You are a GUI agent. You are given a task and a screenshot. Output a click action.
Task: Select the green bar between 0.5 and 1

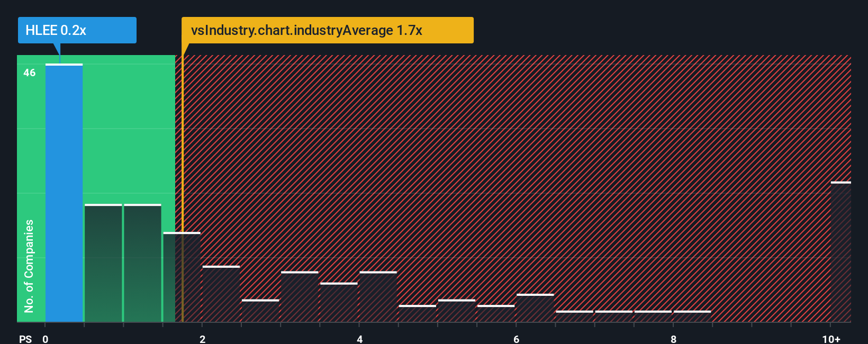click(103, 263)
